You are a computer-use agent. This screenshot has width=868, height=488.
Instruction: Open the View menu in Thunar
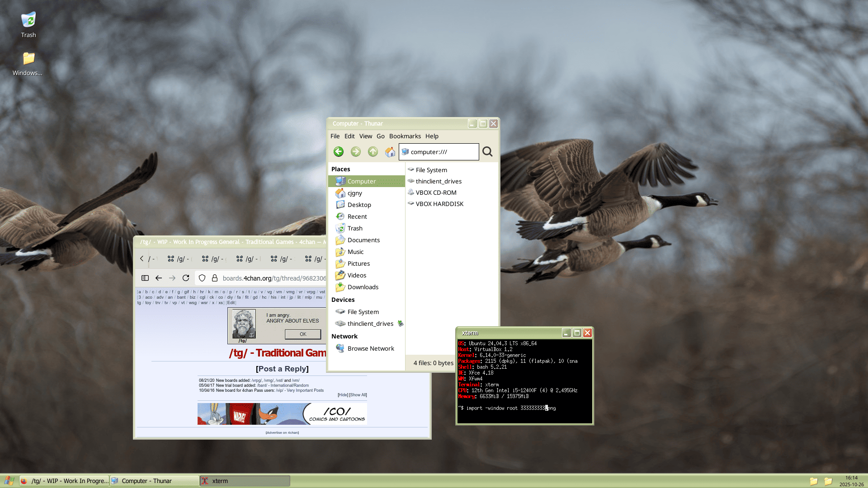[x=365, y=136]
